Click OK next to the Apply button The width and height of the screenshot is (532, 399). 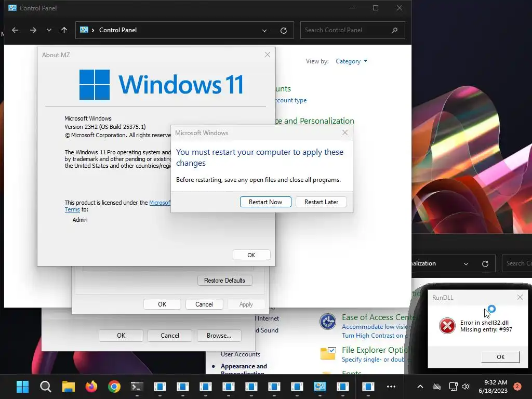[162, 304]
